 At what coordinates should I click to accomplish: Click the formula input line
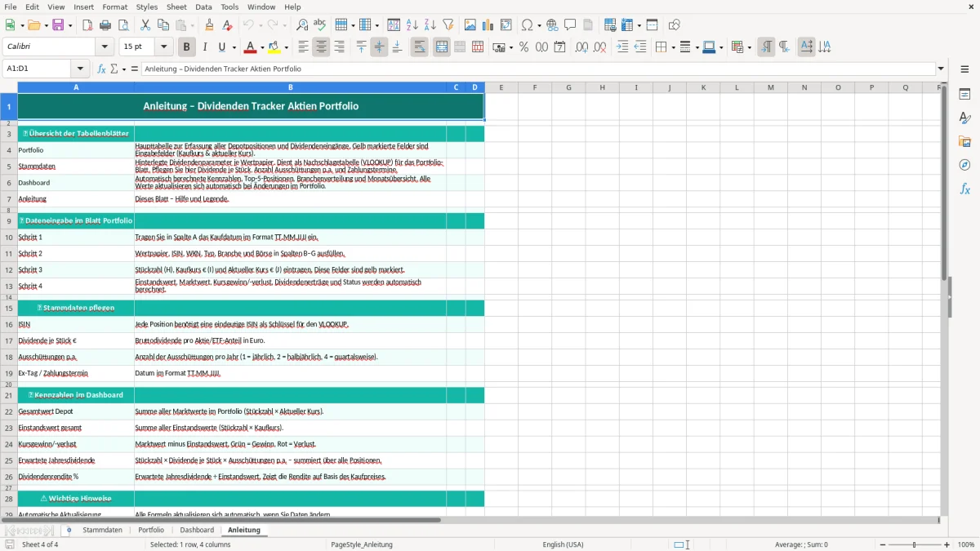[x=537, y=69]
